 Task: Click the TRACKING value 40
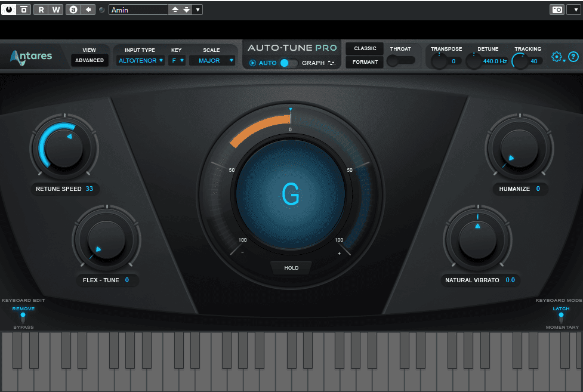coord(534,61)
